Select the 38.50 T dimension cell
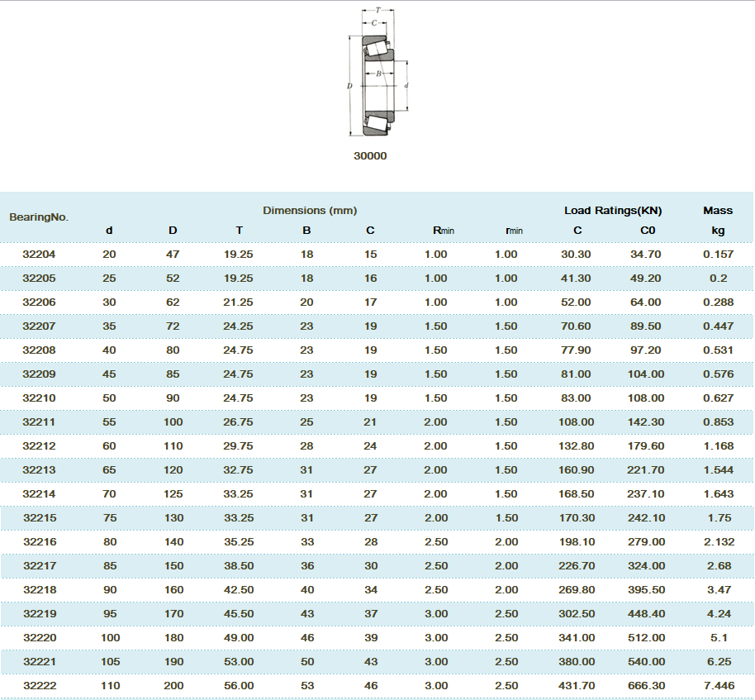This screenshot has height=700, width=755. (x=239, y=566)
